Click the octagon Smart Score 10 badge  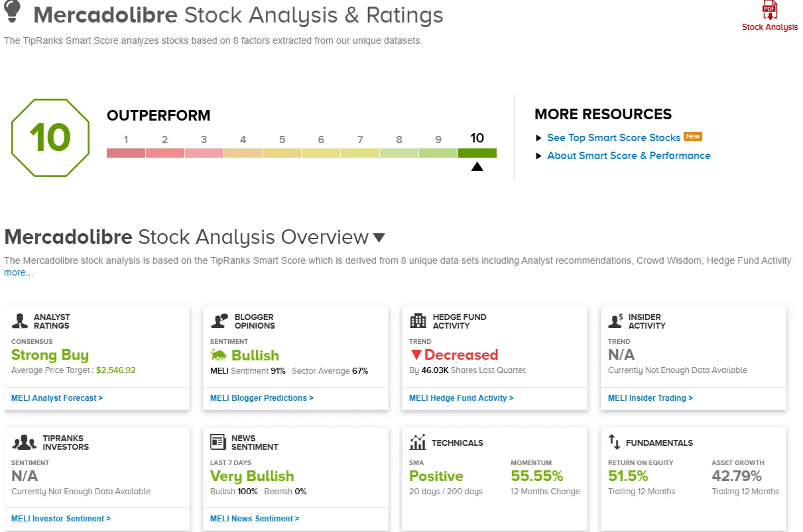[50, 138]
